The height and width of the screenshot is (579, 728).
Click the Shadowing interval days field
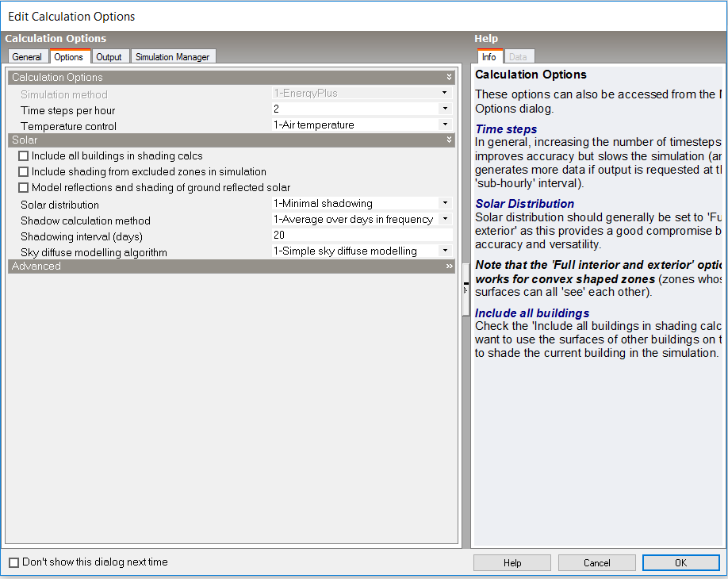362,235
